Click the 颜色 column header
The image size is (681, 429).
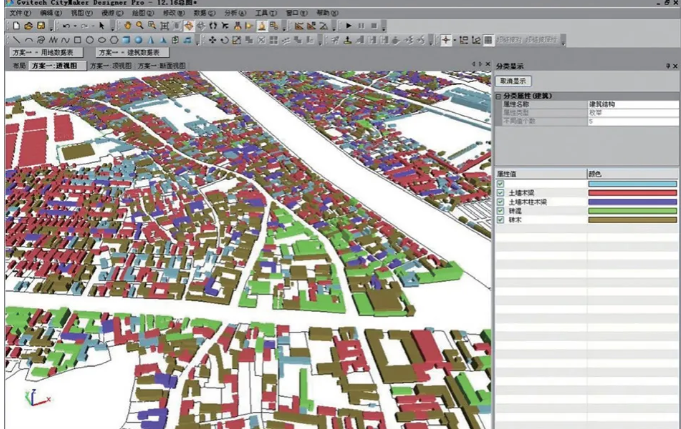click(x=633, y=174)
